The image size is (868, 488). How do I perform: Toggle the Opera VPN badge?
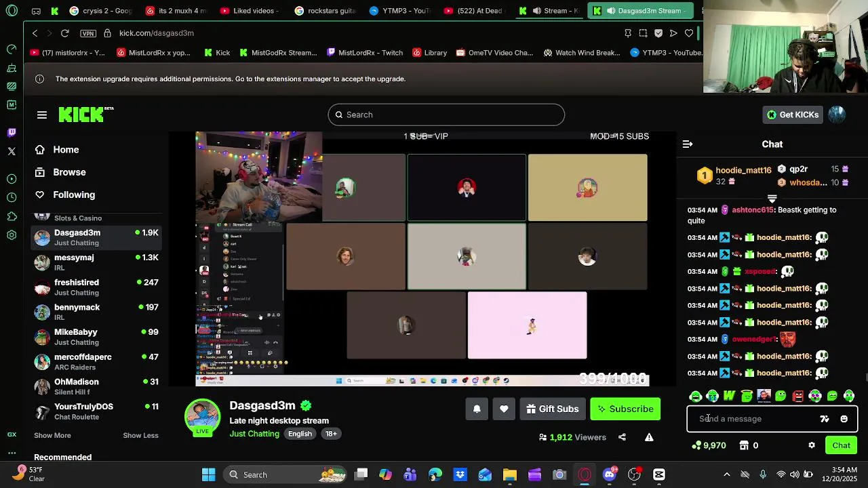click(x=87, y=33)
